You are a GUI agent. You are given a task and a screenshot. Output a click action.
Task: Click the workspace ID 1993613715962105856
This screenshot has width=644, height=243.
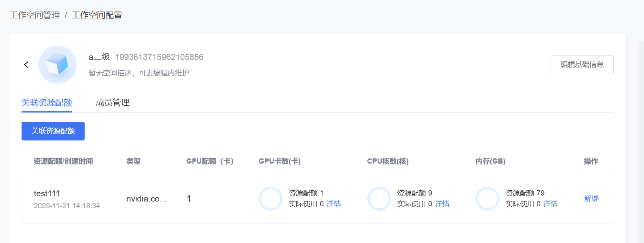point(159,57)
